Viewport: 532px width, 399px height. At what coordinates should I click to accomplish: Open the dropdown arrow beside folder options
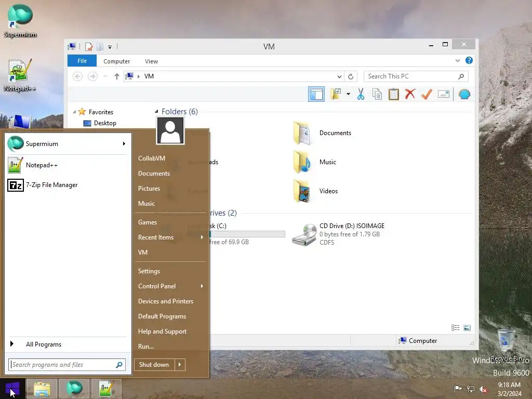coord(348,94)
